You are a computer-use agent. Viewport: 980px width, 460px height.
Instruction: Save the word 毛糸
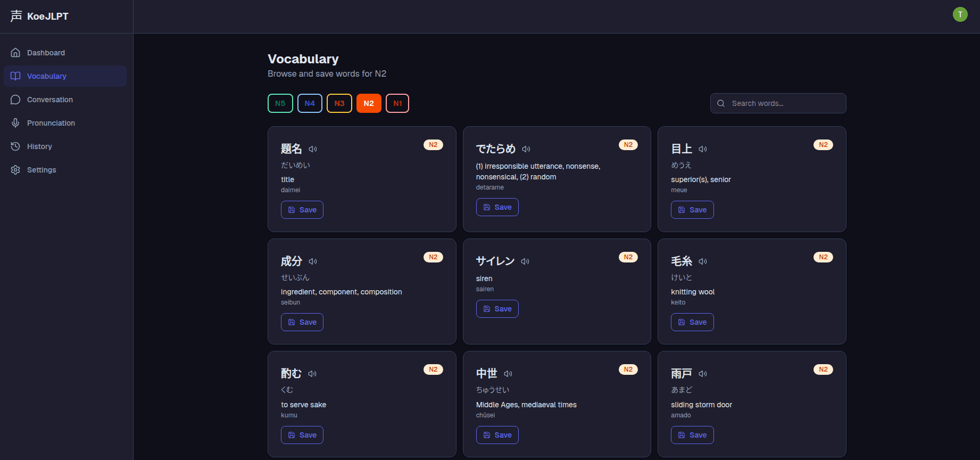coord(692,322)
